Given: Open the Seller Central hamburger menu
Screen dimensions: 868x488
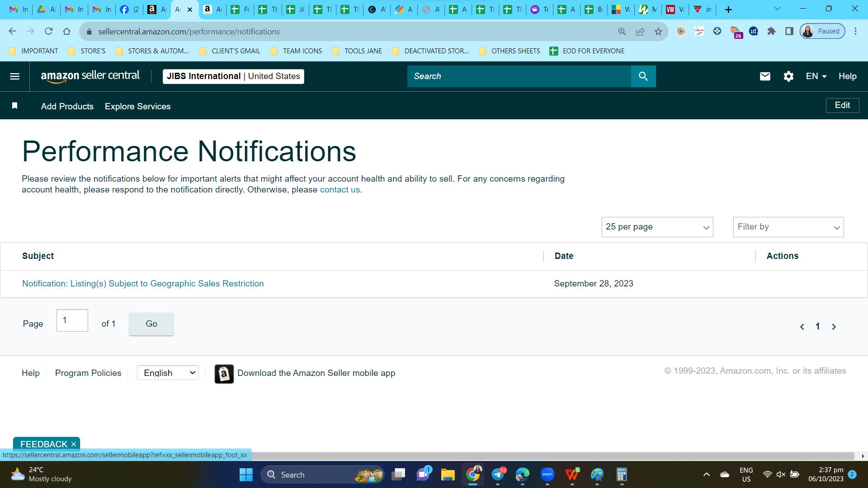Looking at the screenshot, I should (x=14, y=76).
